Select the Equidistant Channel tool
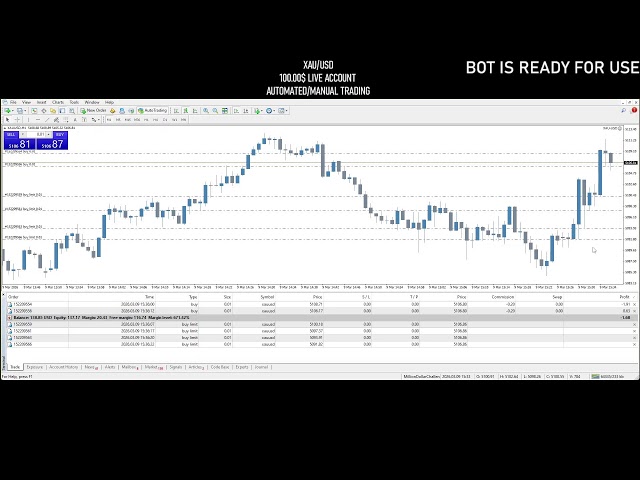The width and height of the screenshot is (640, 480). click(x=56, y=120)
